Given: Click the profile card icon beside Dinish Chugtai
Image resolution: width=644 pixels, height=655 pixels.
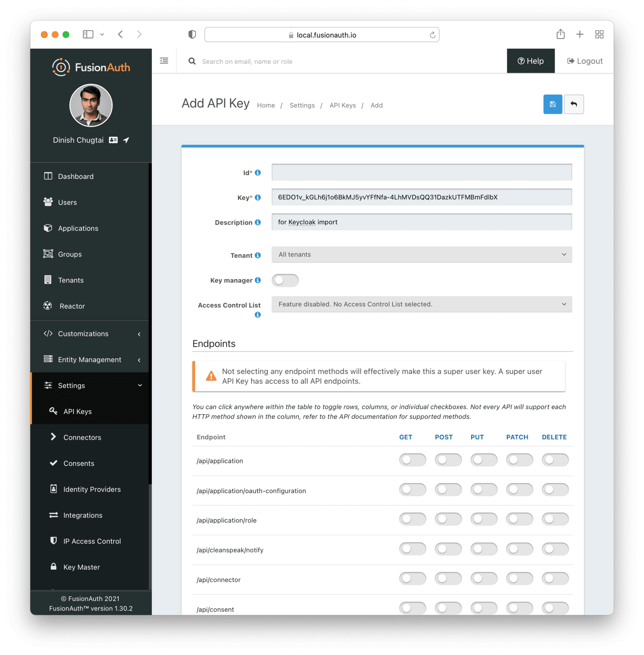Looking at the screenshot, I should click(114, 140).
